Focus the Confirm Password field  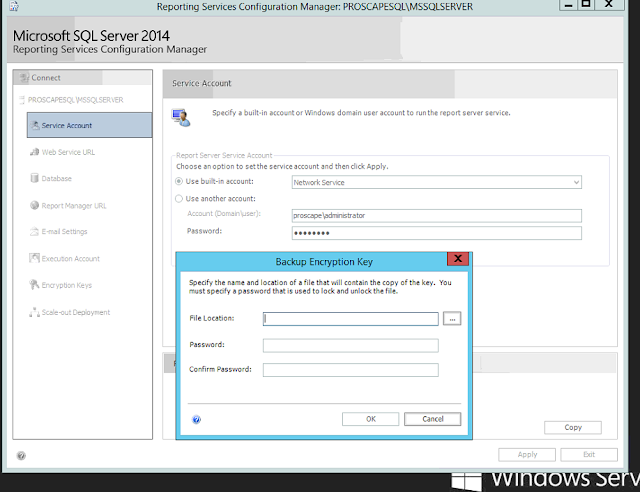[x=351, y=370]
